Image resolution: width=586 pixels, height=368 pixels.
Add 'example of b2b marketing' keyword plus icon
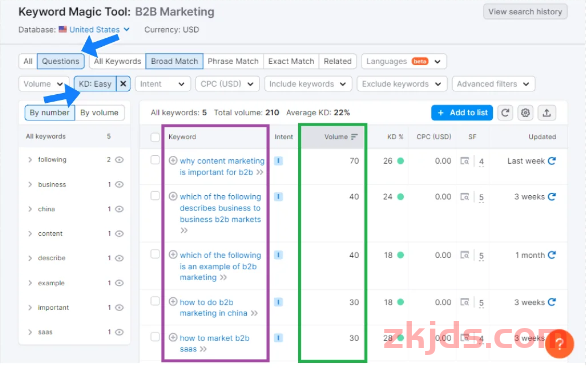tap(173, 255)
